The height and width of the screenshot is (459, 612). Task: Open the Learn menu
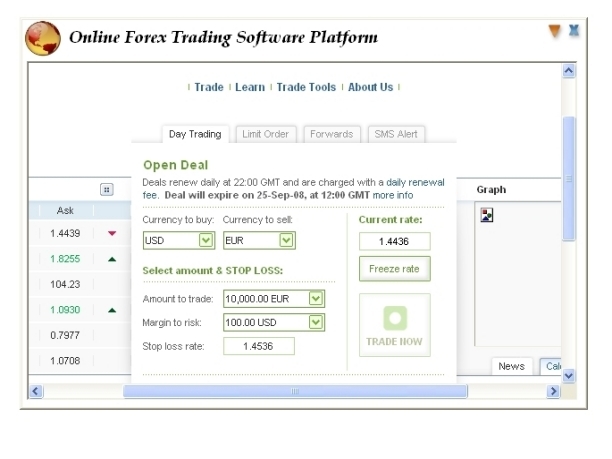coord(250,87)
